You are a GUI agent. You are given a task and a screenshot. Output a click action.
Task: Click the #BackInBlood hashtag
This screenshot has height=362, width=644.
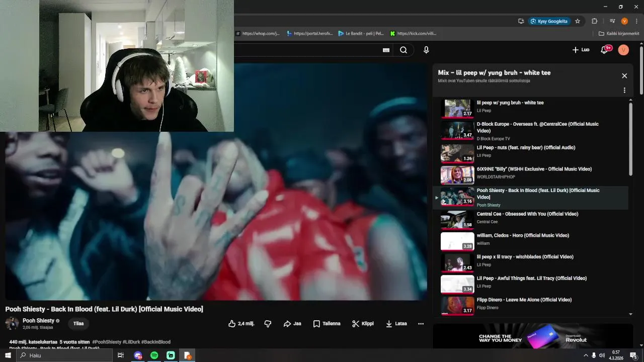click(x=156, y=342)
